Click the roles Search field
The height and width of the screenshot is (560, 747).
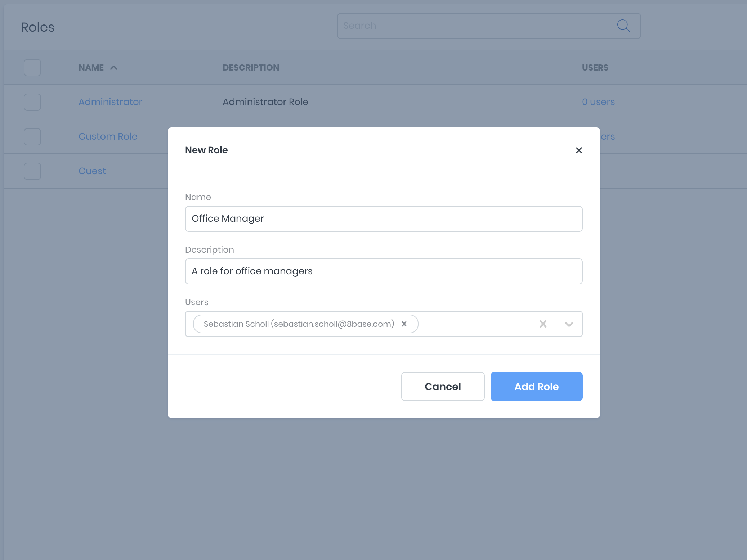[x=475, y=26]
